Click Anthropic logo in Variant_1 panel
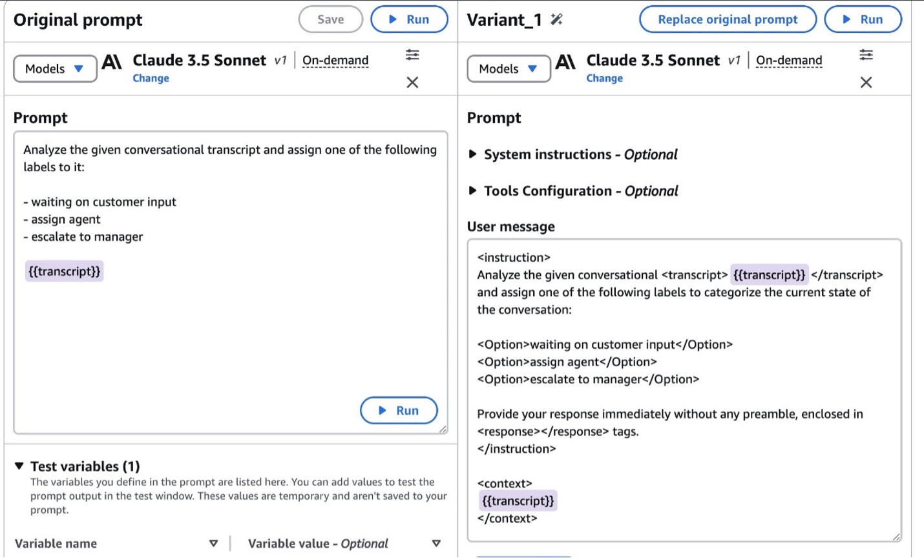The image size is (924, 560). click(x=565, y=62)
